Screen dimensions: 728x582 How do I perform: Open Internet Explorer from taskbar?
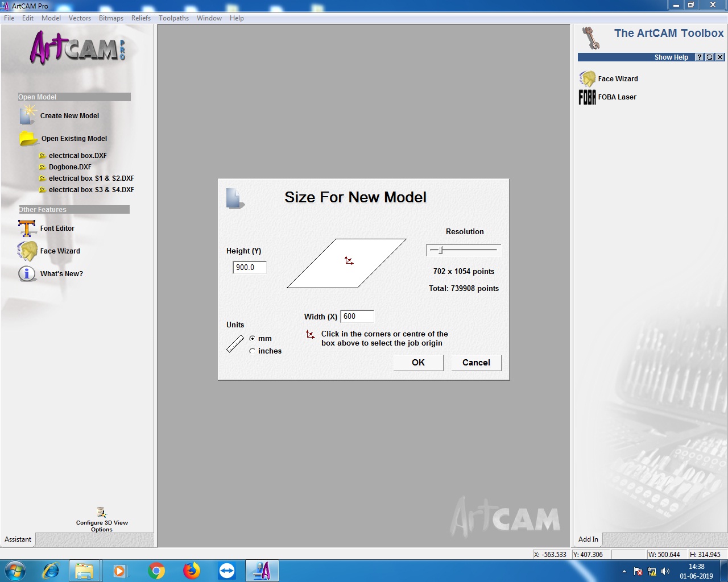point(51,571)
